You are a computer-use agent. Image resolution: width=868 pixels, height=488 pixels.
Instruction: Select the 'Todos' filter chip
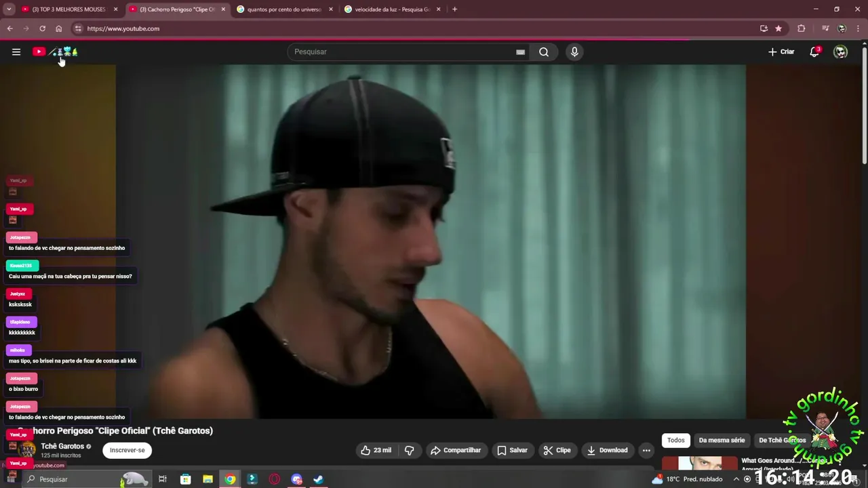[676, 441]
